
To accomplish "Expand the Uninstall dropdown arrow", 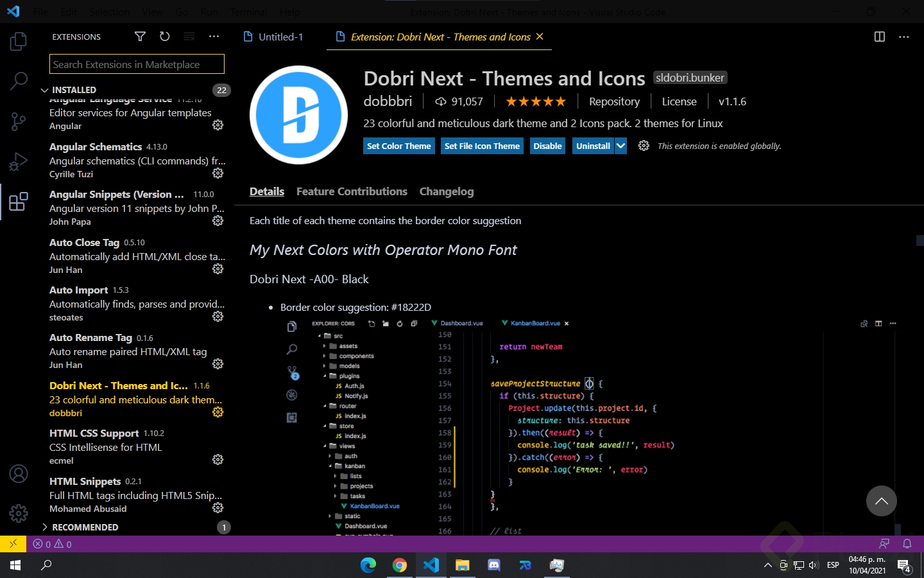I will 620,146.
